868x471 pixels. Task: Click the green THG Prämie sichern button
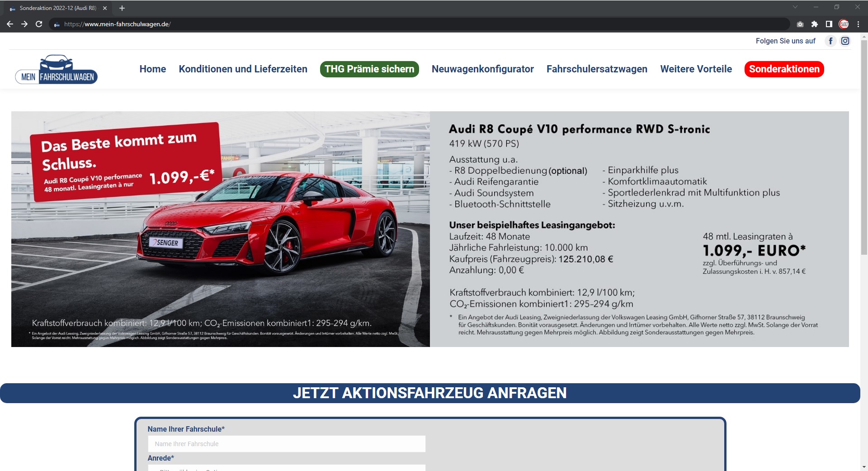tap(369, 69)
